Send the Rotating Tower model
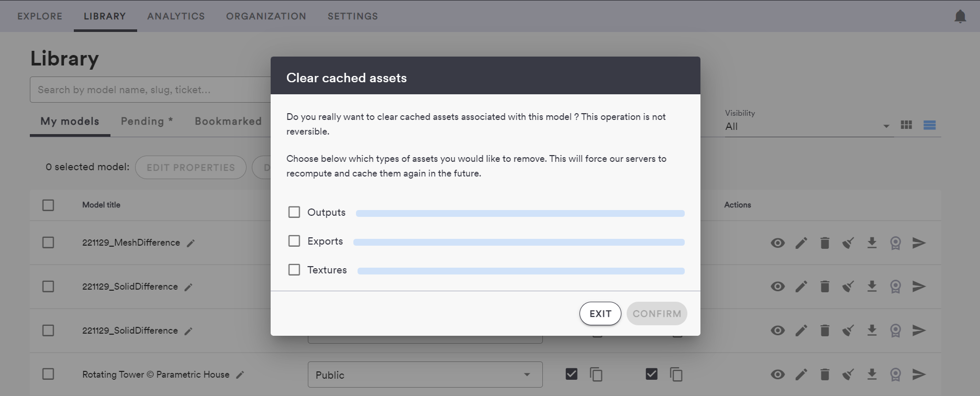Viewport: 980px width, 396px height. 919,375
